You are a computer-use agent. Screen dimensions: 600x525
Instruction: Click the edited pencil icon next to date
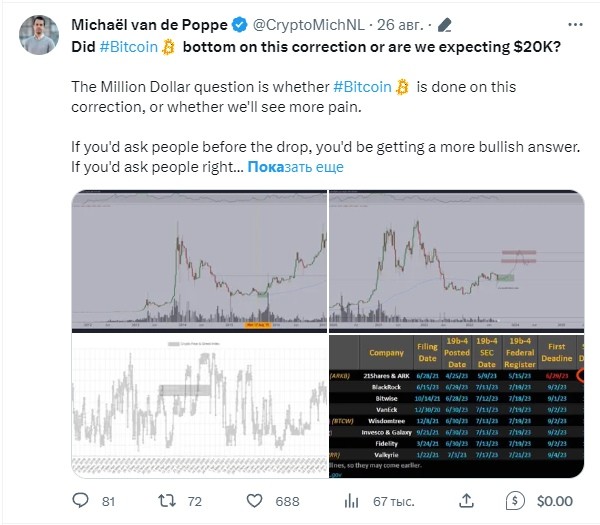tap(445, 25)
